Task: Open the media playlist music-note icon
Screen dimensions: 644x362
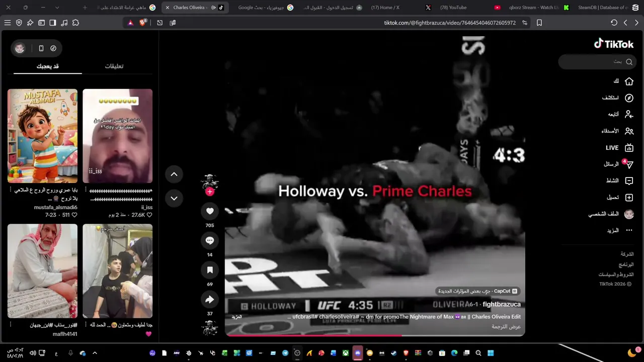Action: pos(64,23)
